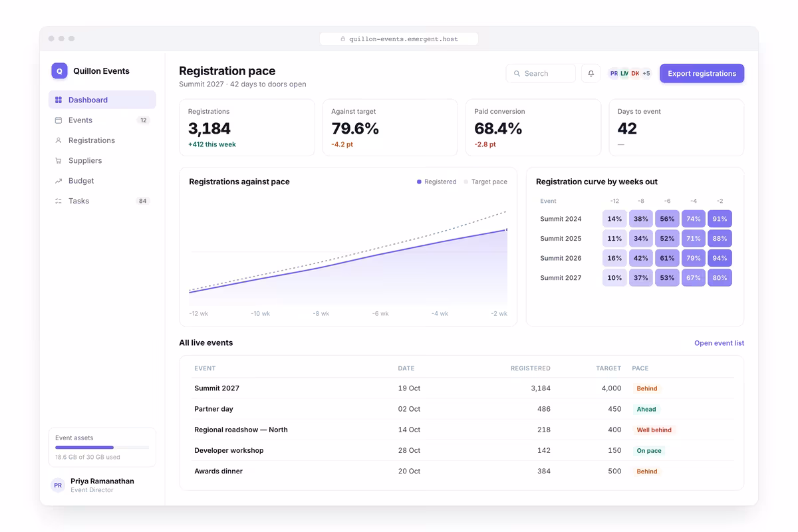Open the Dashboard menu item
Screen dimensions: 798x532
102,100
